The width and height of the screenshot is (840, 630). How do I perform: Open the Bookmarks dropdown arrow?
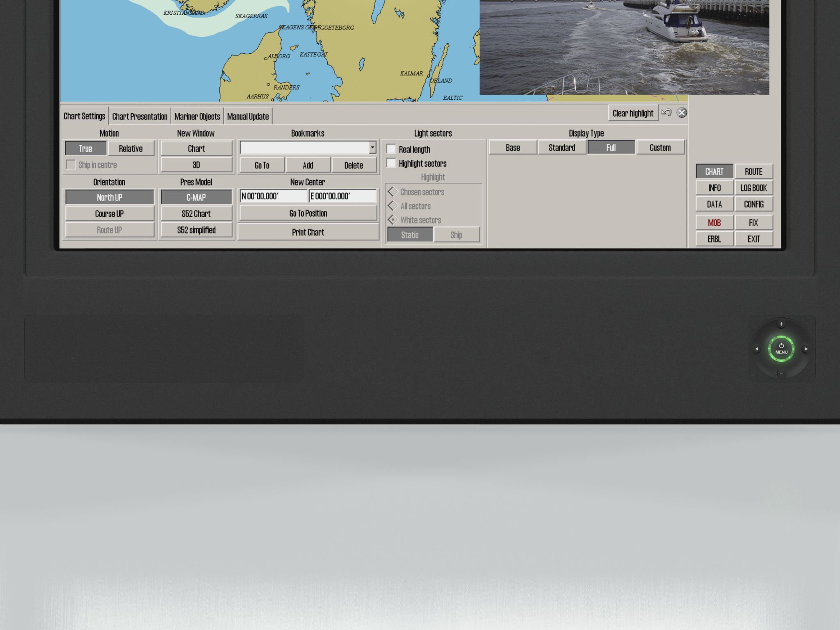(x=372, y=148)
